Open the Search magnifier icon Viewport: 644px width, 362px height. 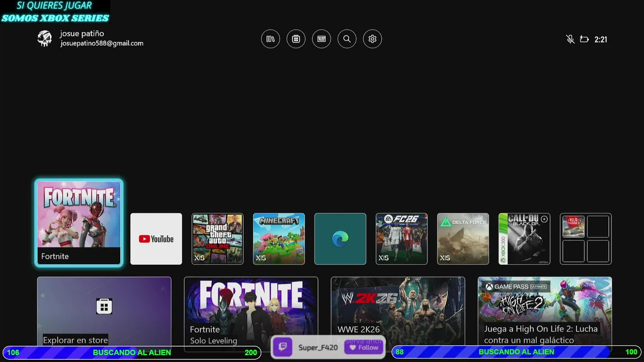click(347, 39)
